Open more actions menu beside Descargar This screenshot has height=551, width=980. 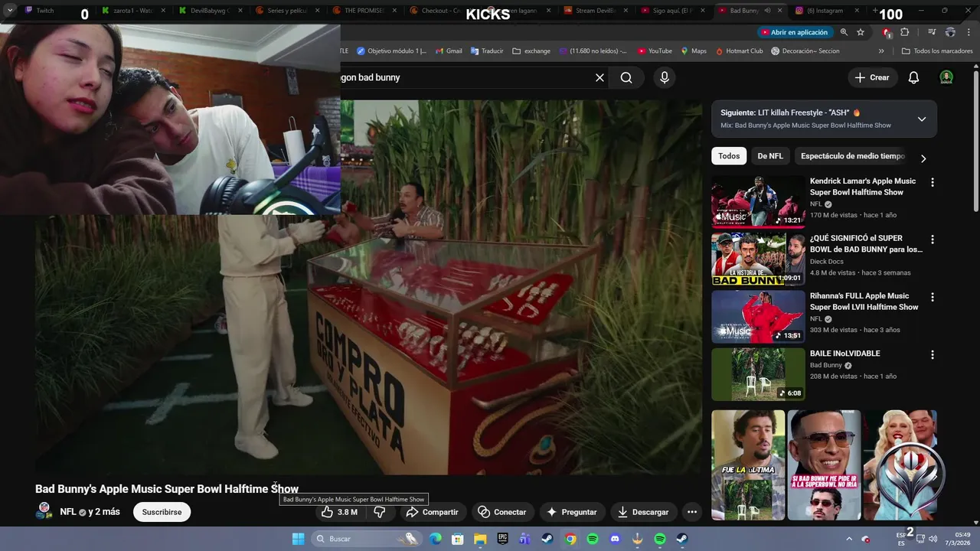tap(692, 512)
